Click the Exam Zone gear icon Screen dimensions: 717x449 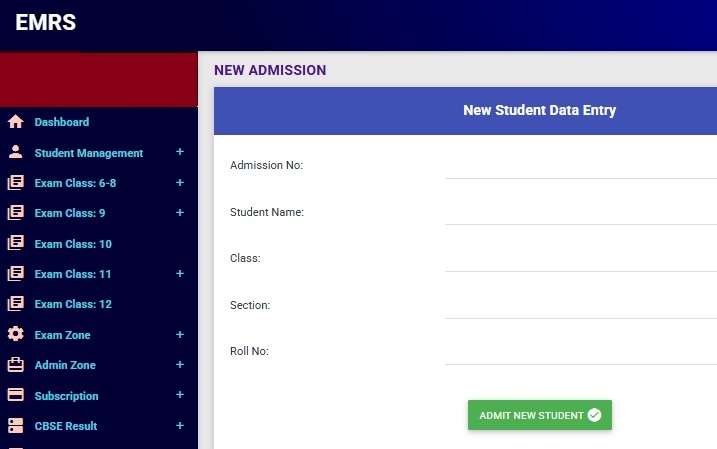(x=15, y=335)
